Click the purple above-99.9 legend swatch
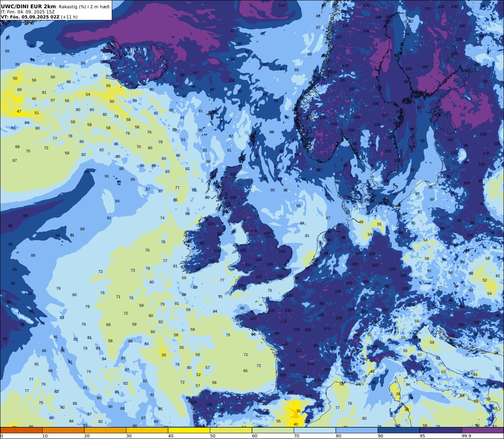Viewport: 504px width, 439px height. [x=482, y=430]
